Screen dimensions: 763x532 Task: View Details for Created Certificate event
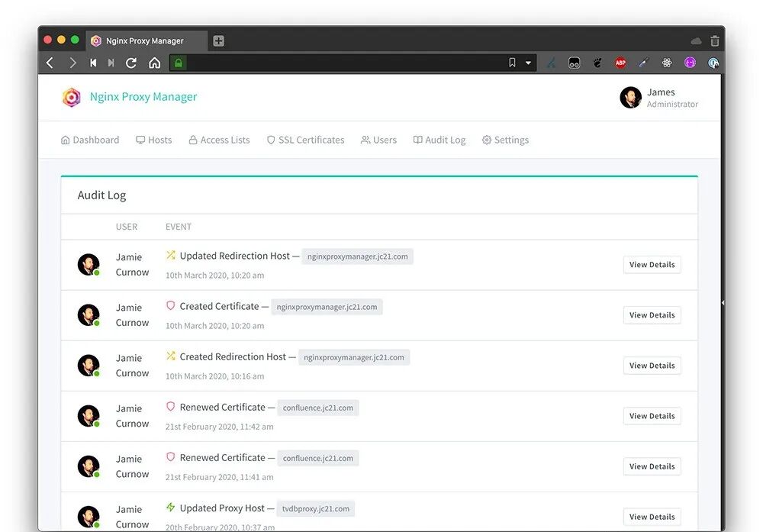point(652,315)
